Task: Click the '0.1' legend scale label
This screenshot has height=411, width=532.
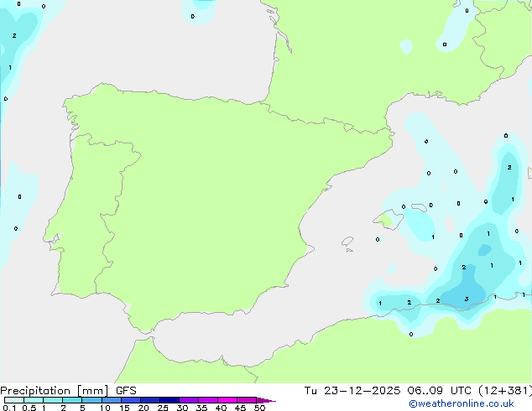Action: (x=9, y=408)
